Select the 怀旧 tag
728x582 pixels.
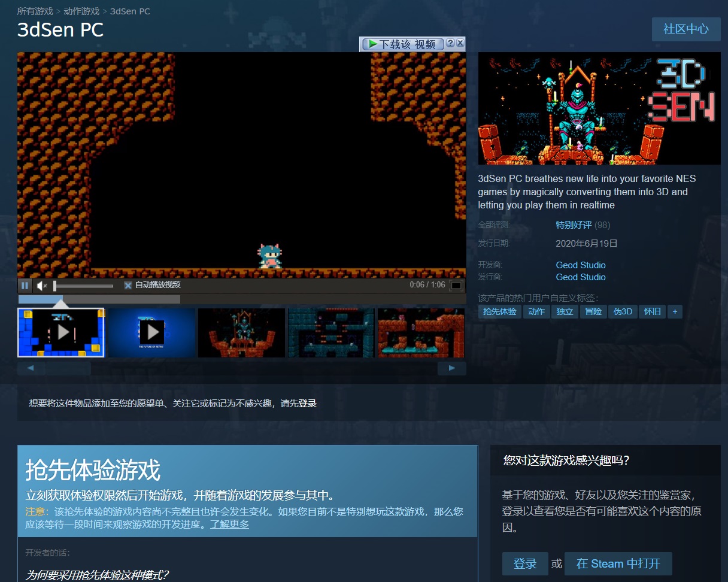click(653, 311)
